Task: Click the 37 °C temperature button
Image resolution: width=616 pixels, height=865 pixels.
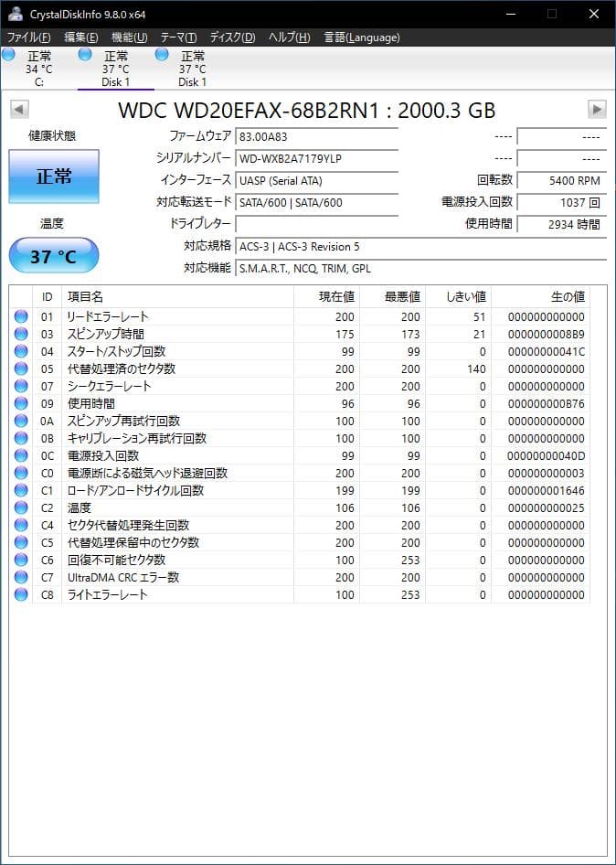Action: coord(54,255)
